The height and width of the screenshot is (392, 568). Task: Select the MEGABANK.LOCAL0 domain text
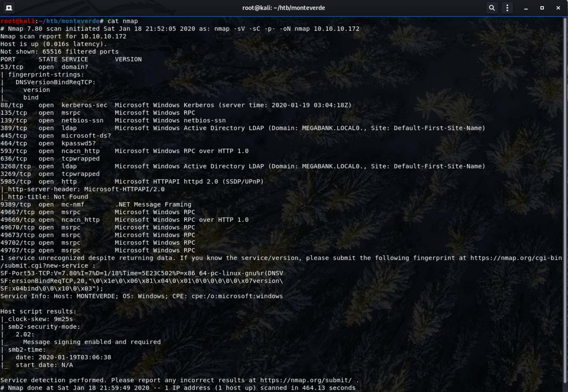(x=331, y=128)
